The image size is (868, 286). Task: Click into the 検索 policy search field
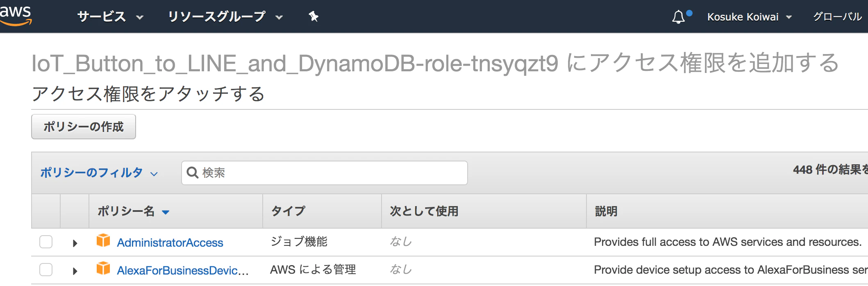tap(324, 173)
